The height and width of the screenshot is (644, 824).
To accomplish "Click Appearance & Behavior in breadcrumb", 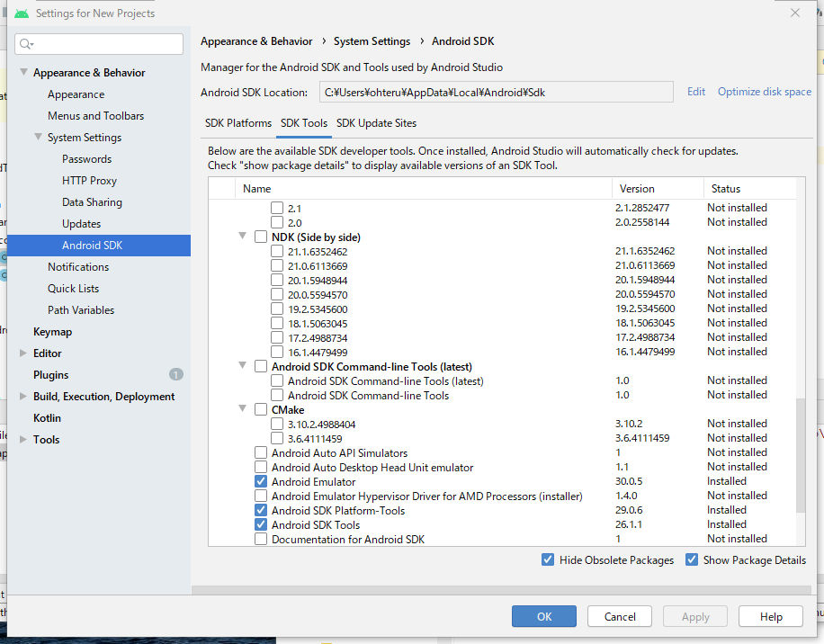I will 256,41.
